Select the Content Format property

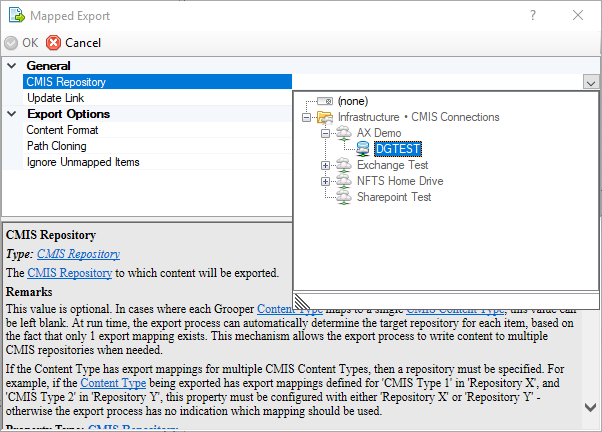point(157,130)
